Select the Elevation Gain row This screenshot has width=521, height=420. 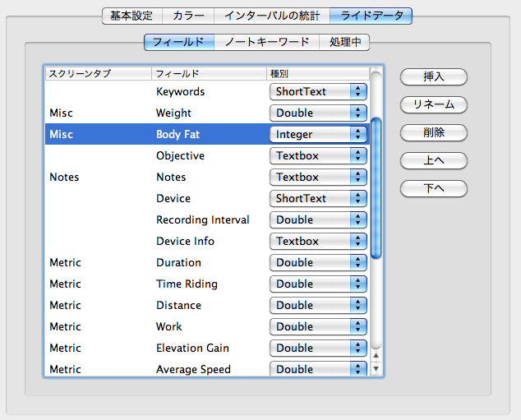pos(207,348)
